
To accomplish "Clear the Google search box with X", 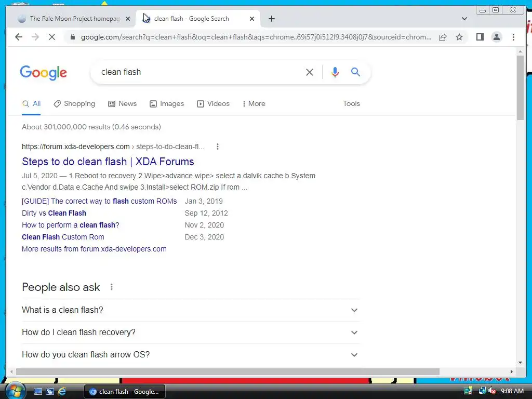I will click(310, 72).
